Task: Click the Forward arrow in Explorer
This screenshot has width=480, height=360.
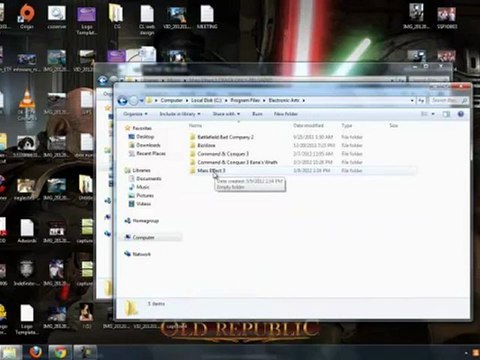Action: coord(133,100)
